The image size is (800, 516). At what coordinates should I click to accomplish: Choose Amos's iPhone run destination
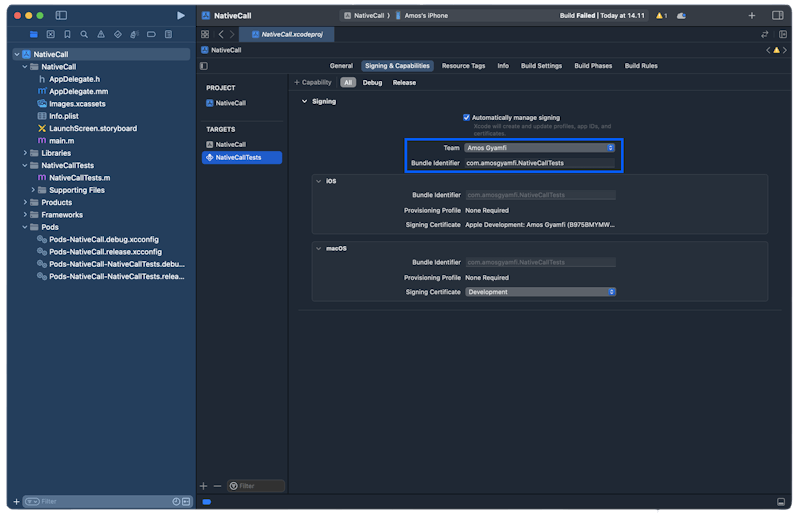pyautogui.click(x=421, y=16)
